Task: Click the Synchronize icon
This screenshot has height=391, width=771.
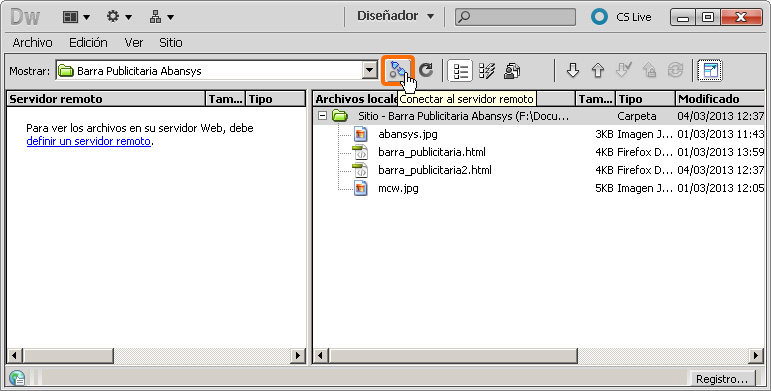Action: point(675,71)
